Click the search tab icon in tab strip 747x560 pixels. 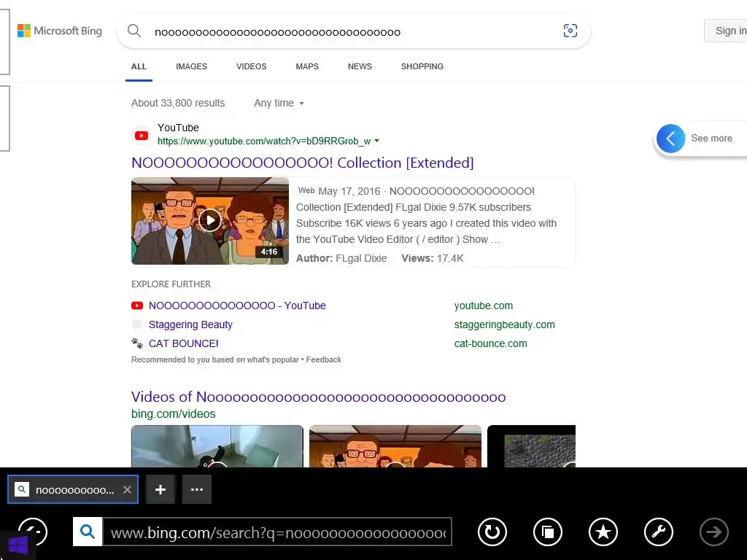click(22, 489)
